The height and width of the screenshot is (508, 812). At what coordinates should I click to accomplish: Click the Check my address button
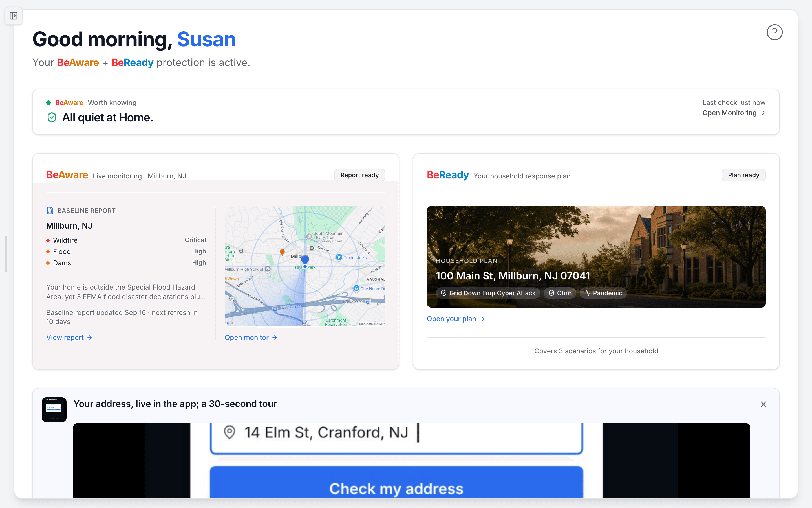coord(396,482)
